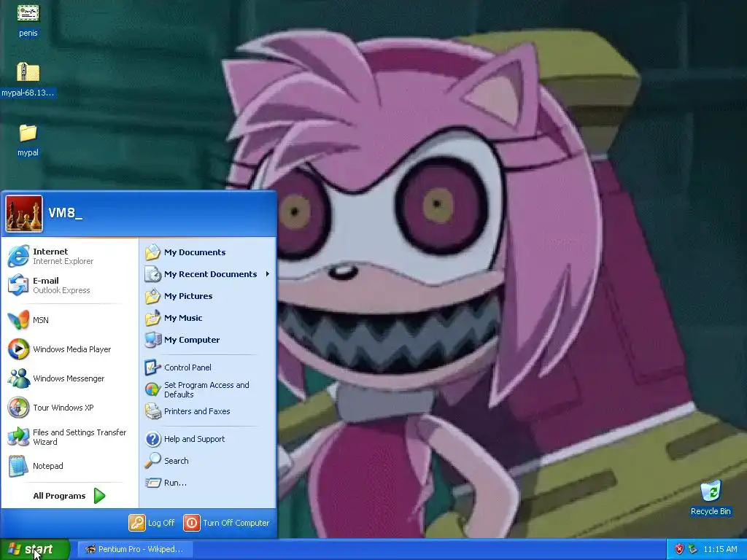Open My Documents folder icon
This screenshot has width=747, height=560.
tap(153, 252)
